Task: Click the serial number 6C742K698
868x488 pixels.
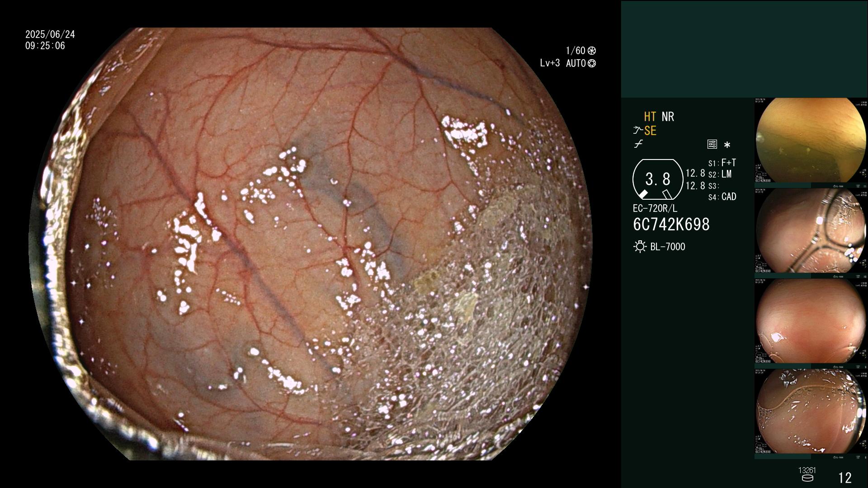Action: pos(671,225)
